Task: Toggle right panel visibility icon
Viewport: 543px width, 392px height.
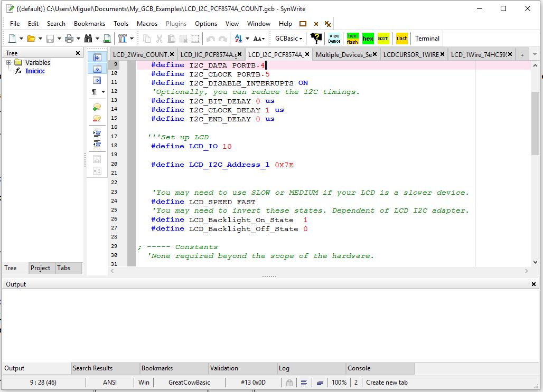Action: point(97,80)
